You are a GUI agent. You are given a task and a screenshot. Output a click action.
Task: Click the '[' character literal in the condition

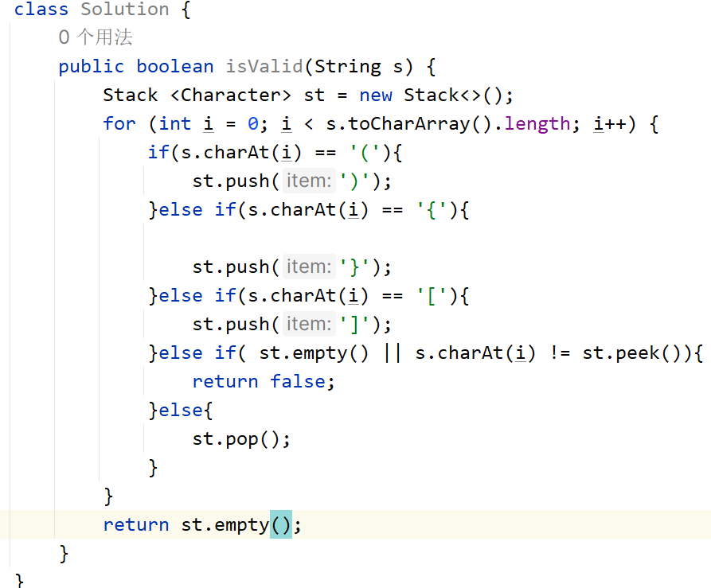(x=432, y=296)
